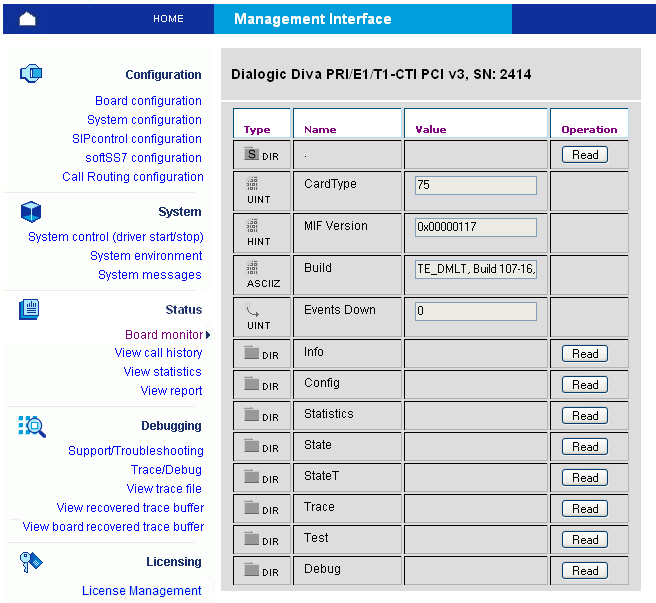This screenshot has height=603, width=656.
Task: Open System control (driver start/stop)
Action: click(115, 237)
